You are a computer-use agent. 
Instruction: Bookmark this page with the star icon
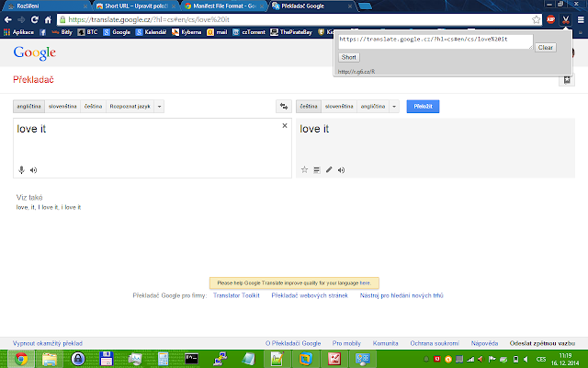tap(537, 19)
